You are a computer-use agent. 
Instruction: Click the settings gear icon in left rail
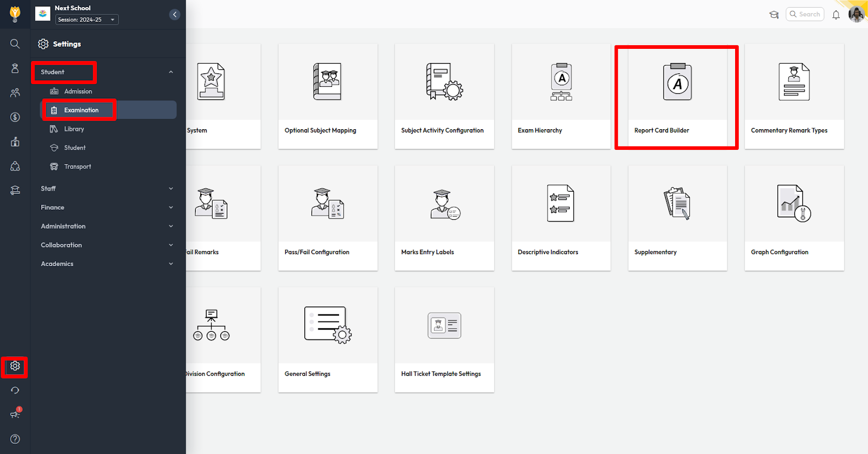[15, 366]
